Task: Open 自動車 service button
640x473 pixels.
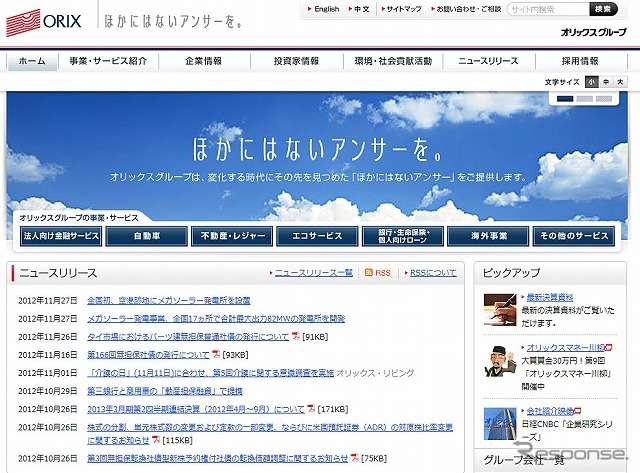Action: [147, 236]
